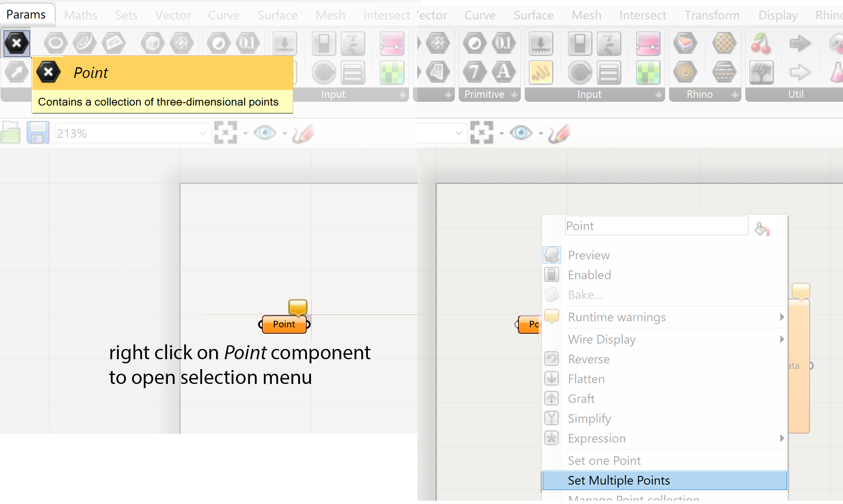Click the tree data icon in Util panel
Viewport: 843px width, 504px height.
point(761,73)
